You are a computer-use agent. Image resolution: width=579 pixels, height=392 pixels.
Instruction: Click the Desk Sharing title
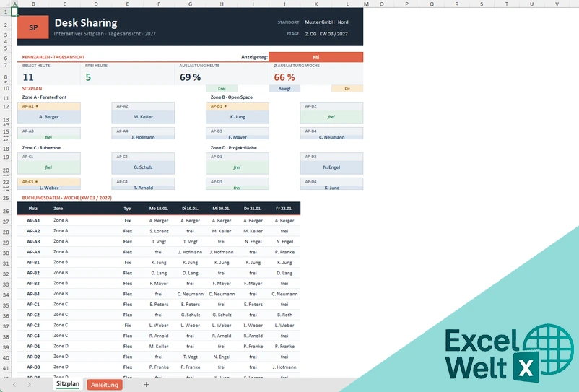click(x=86, y=23)
